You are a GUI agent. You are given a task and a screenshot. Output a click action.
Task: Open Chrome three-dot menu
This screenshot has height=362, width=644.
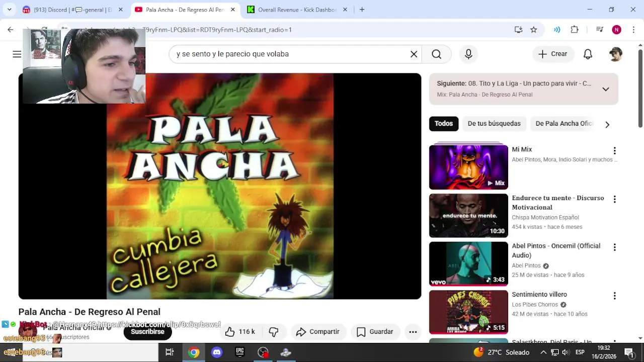click(633, 30)
